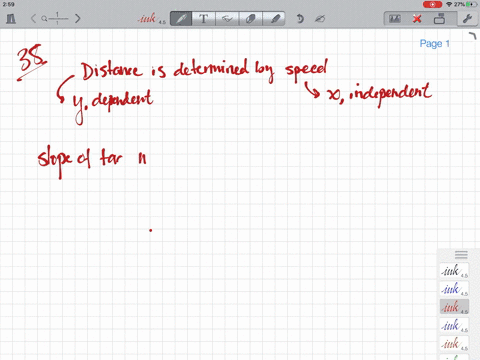Select the Eraser tool

click(x=250, y=19)
